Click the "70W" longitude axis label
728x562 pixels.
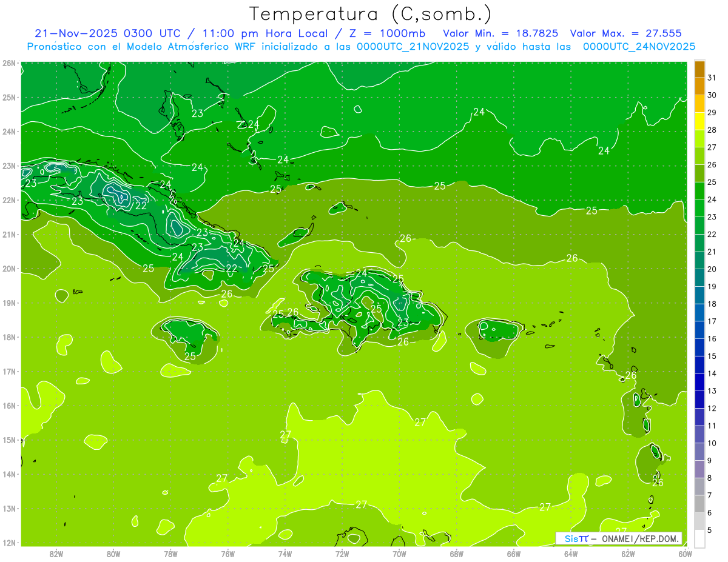[399, 554]
